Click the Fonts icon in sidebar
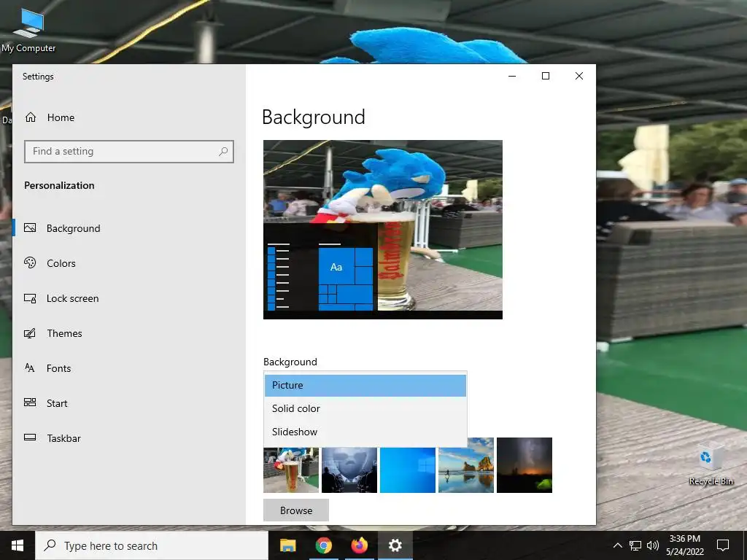This screenshot has width=747, height=560. click(29, 367)
